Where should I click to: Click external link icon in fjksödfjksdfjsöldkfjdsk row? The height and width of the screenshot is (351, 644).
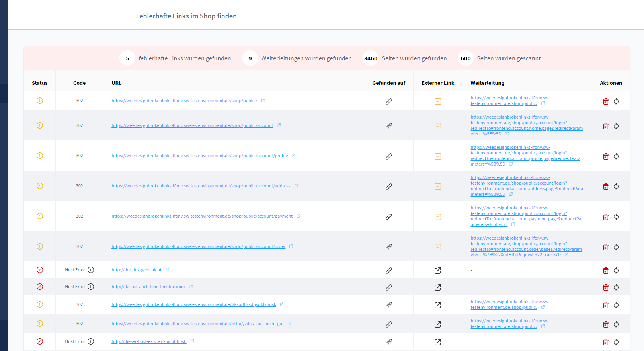click(438, 305)
